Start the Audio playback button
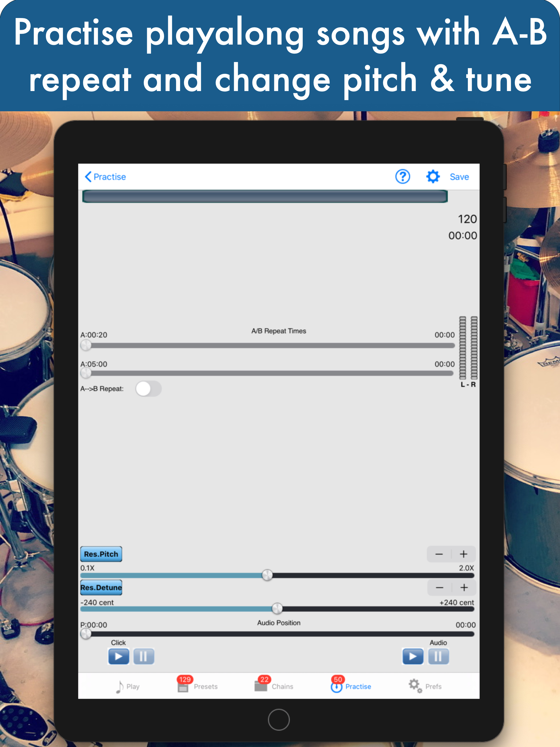 (x=412, y=656)
